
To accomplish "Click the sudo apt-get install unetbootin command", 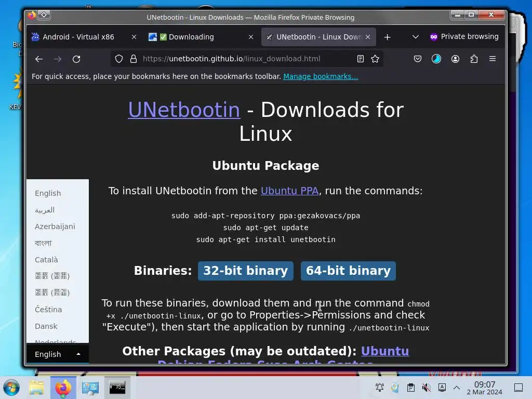I will [265, 240].
